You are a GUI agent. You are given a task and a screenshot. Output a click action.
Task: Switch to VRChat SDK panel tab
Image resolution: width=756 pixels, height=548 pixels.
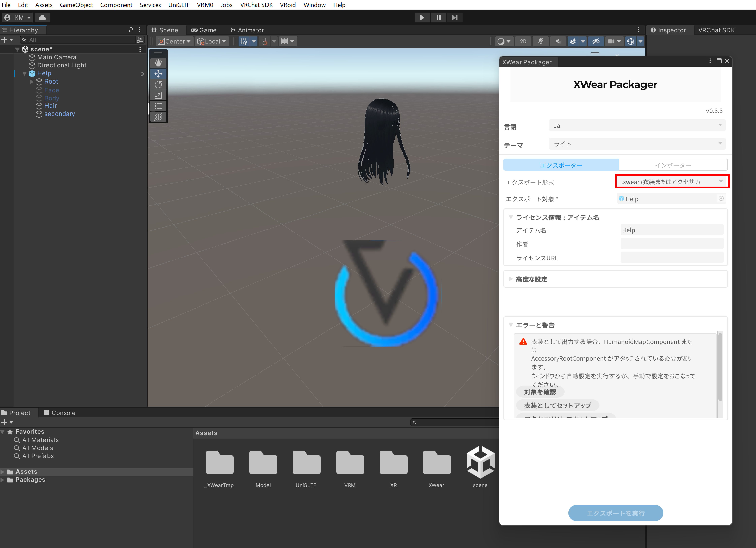tap(716, 30)
